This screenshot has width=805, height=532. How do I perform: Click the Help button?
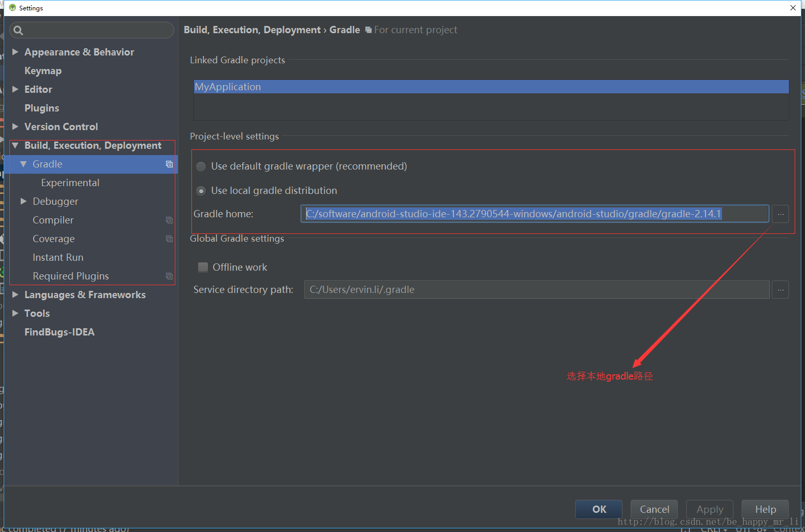coord(765,509)
